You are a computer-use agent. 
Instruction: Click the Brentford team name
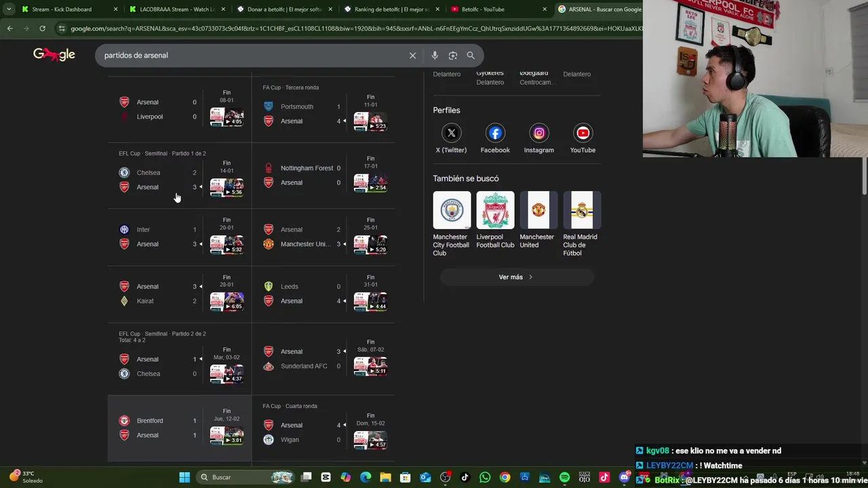(150, 421)
